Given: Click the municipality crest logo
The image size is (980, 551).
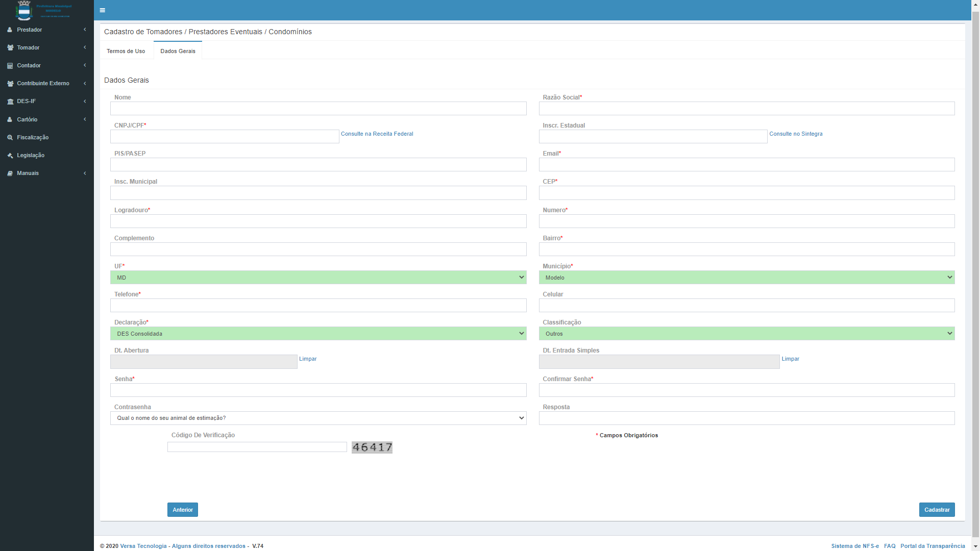Looking at the screenshot, I should pos(24,10).
